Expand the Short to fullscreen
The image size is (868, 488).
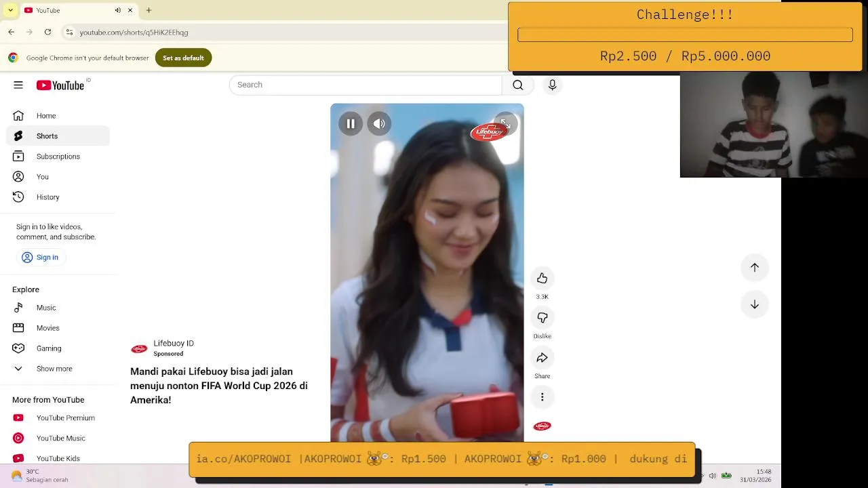click(x=505, y=124)
